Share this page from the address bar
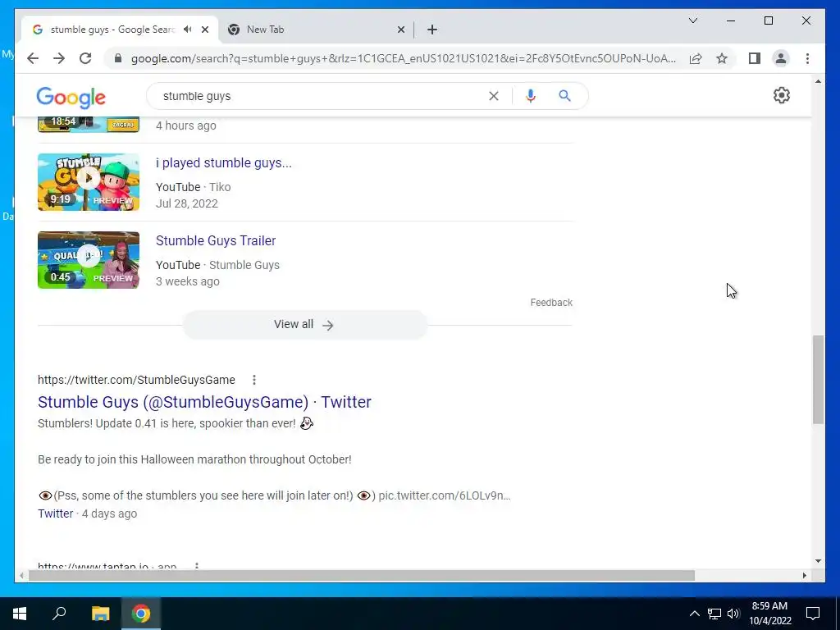 tap(696, 58)
